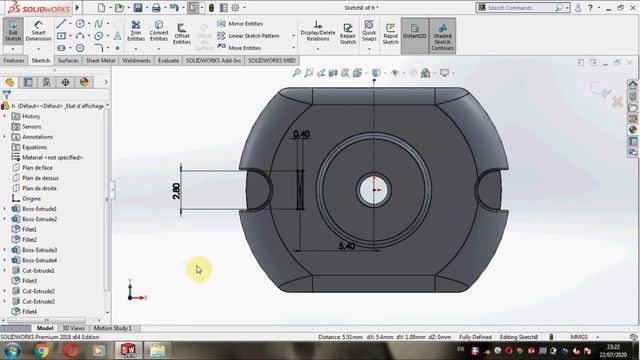
Task: Click the Search Commands field
Action: point(519,8)
